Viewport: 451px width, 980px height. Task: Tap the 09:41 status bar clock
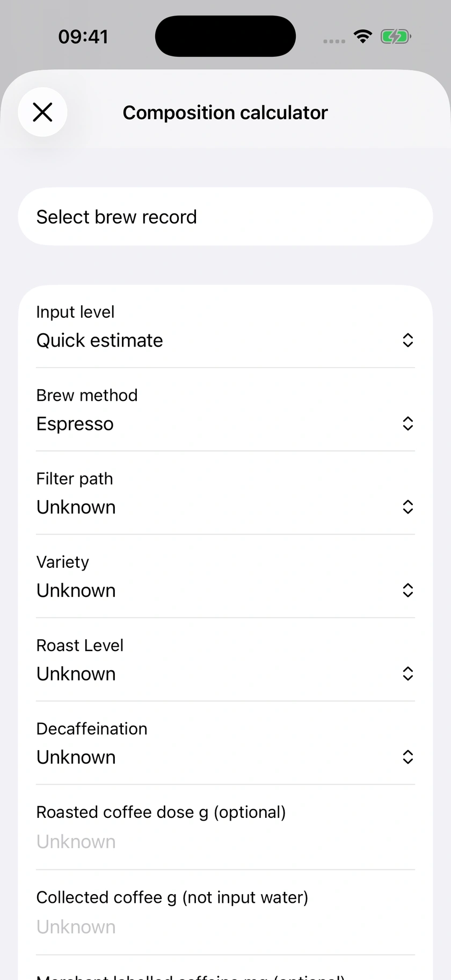[x=83, y=36]
